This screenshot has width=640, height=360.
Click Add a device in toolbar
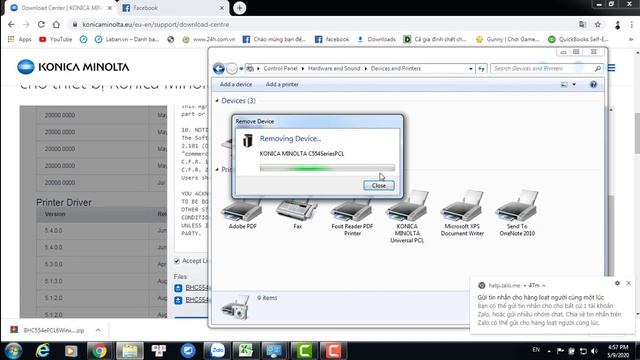pyautogui.click(x=236, y=84)
